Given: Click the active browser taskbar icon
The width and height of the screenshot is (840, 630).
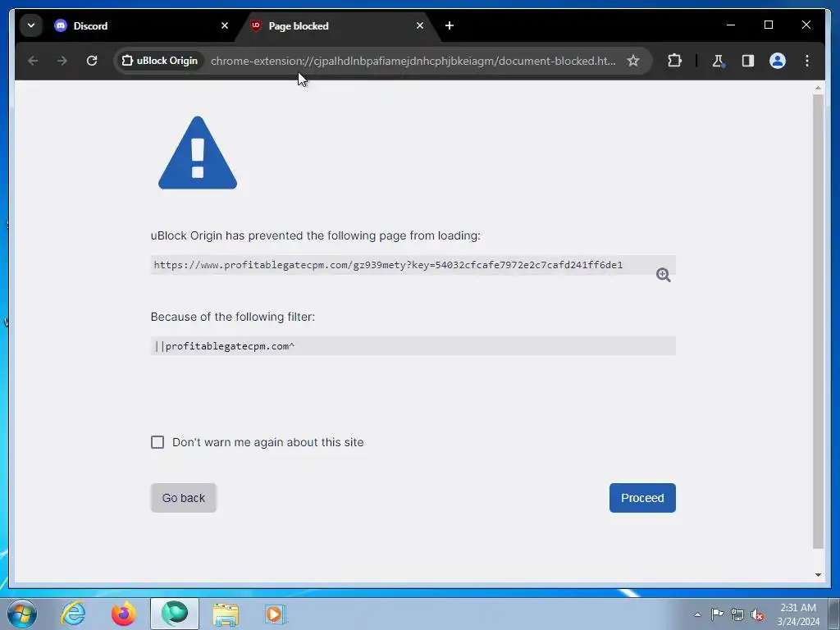Looking at the screenshot, I should pos(175,614).
